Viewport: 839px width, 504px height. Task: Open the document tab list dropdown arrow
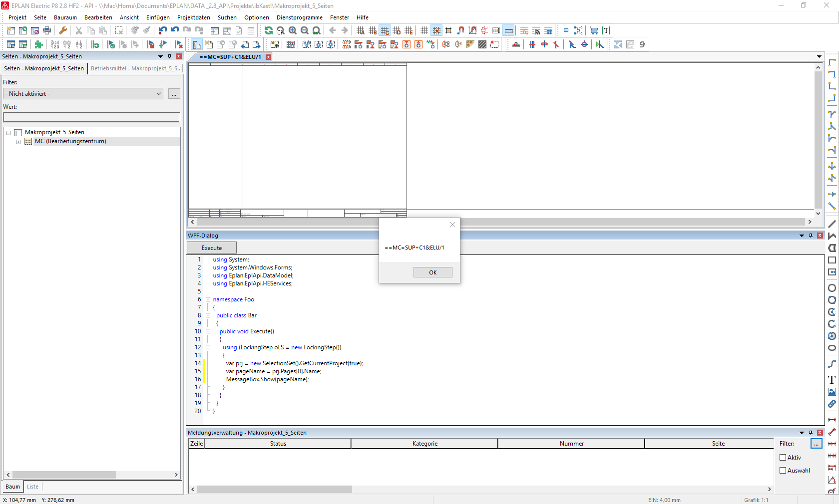pos(820,56)
